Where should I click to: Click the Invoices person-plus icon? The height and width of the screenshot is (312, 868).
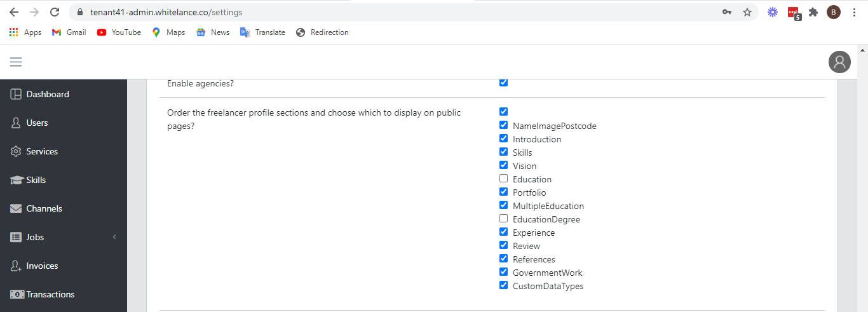[x=16, y=266]
